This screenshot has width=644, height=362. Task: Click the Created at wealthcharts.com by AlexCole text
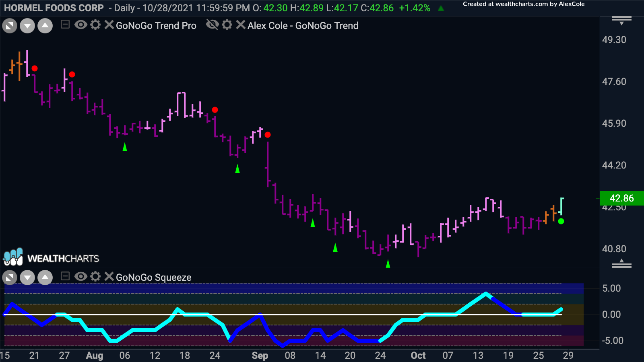tap(524, 4)
